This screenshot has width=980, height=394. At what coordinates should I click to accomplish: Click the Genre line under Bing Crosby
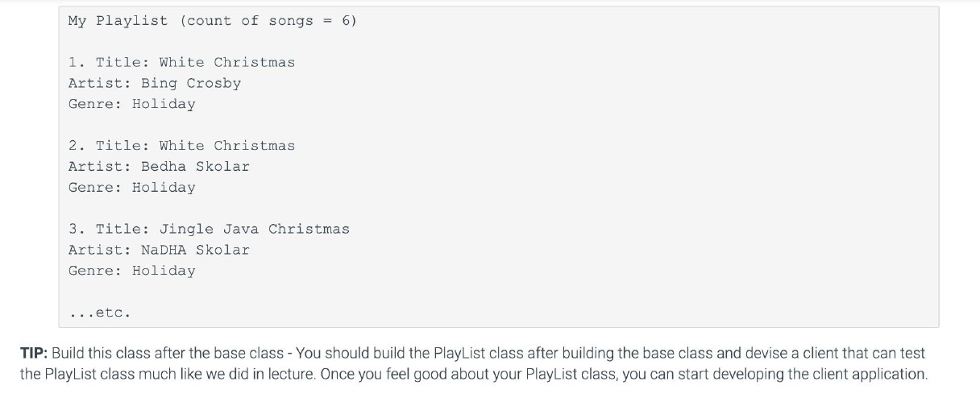click(x=132, y=105)
